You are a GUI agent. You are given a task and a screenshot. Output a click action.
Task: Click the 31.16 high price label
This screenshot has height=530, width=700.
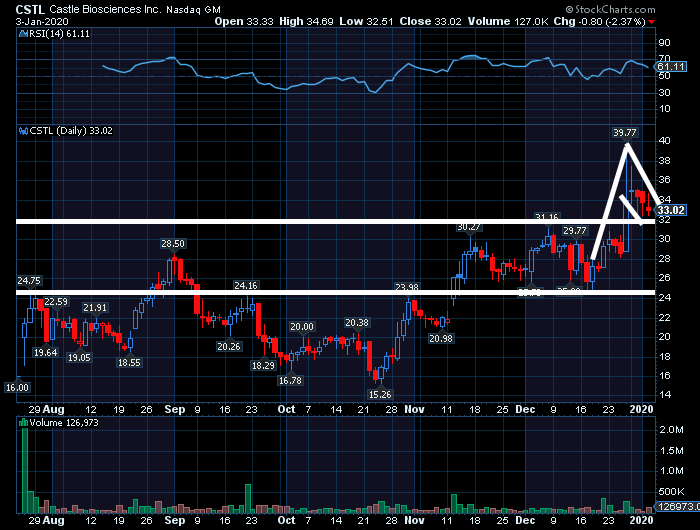tap(547, 217)
